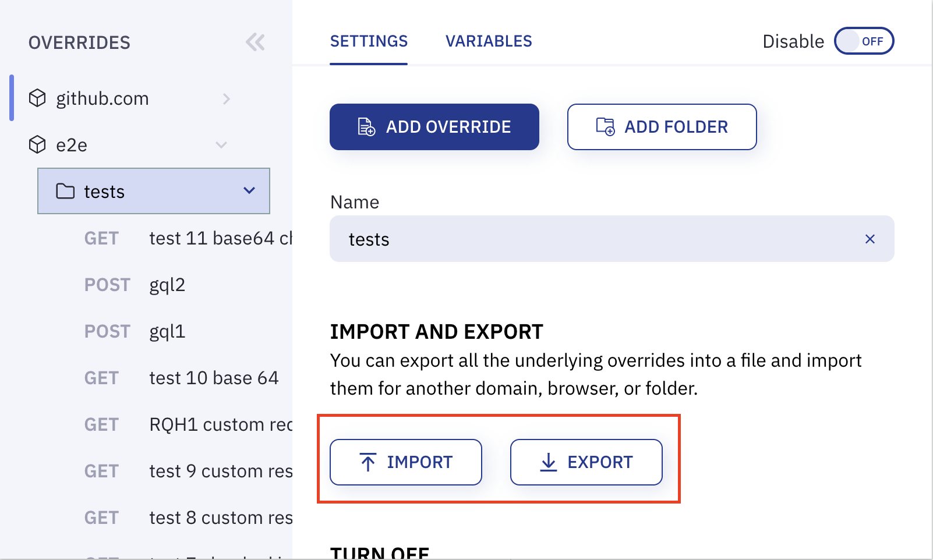Click the Import button

[x=406, y=462]
